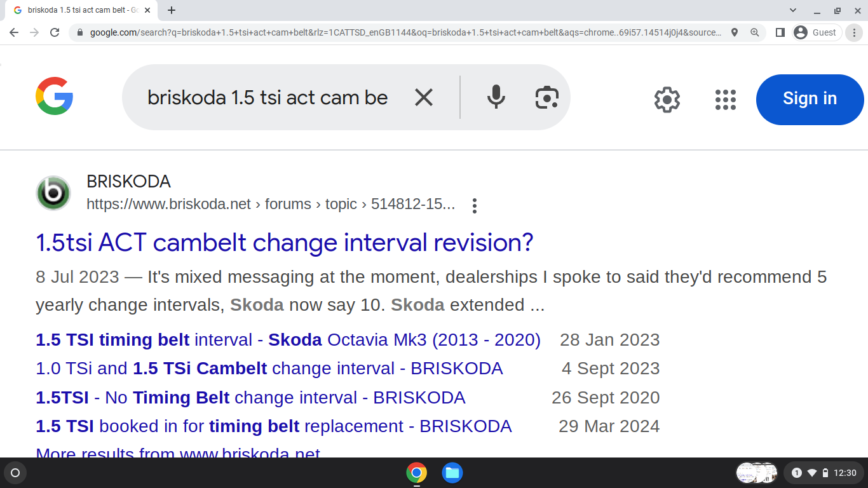Focus the Google search input field
This screenshot has height=488, width=868.
click(268, 97)
